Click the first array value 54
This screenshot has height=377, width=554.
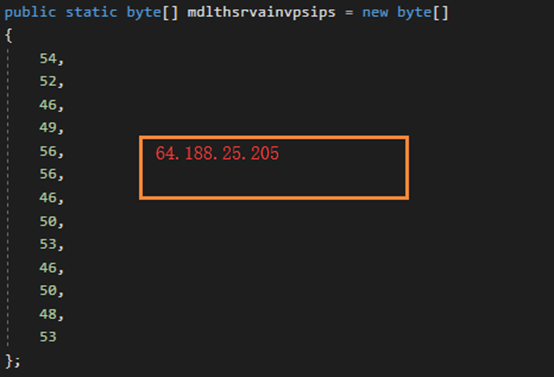(48, 58)
